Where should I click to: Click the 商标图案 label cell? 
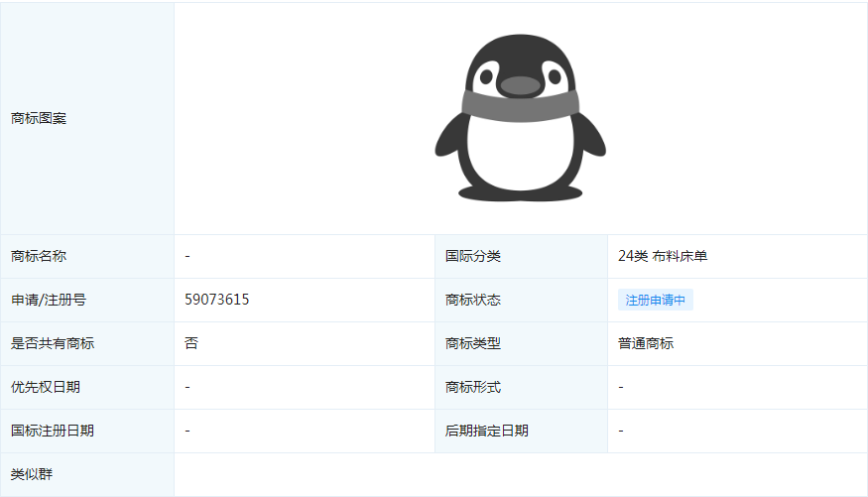click(87, 118)
